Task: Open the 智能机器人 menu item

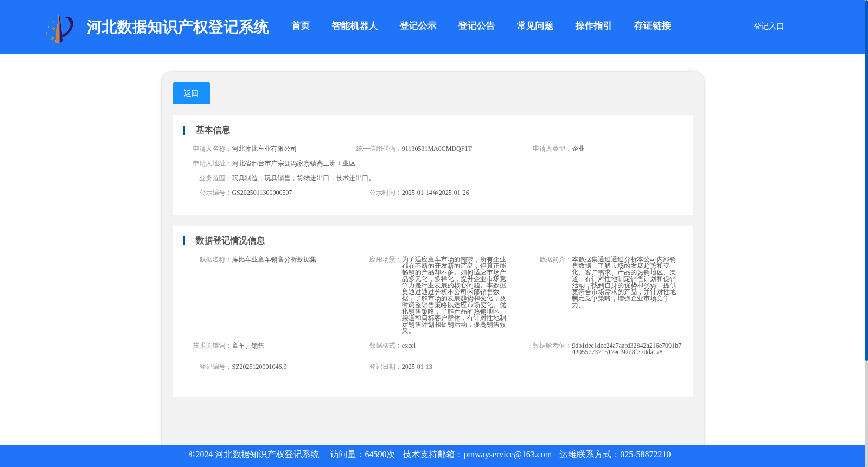Action: click(355, 26)
